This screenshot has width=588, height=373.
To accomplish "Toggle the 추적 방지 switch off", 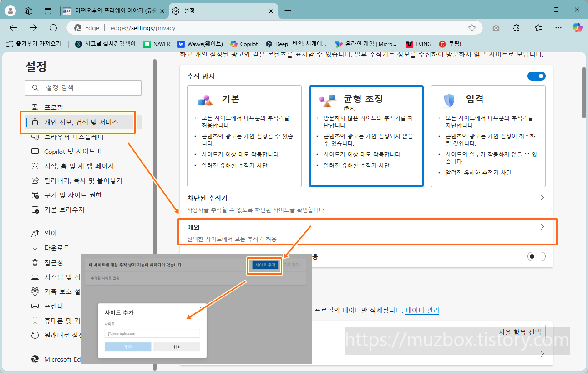I will click(x=536, y=76).
